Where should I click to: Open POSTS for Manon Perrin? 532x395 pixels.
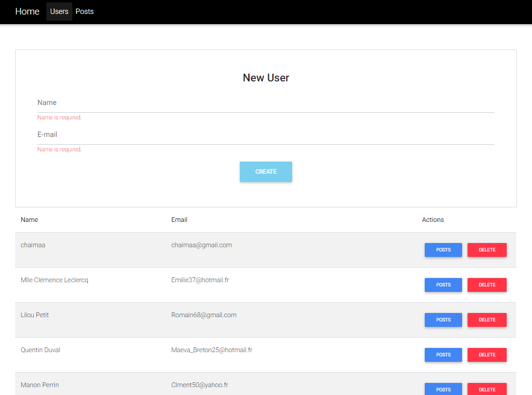point(443,389)
